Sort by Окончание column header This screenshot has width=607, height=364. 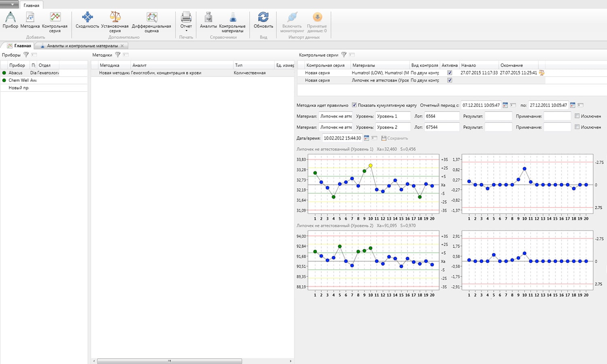coord(518,65)
